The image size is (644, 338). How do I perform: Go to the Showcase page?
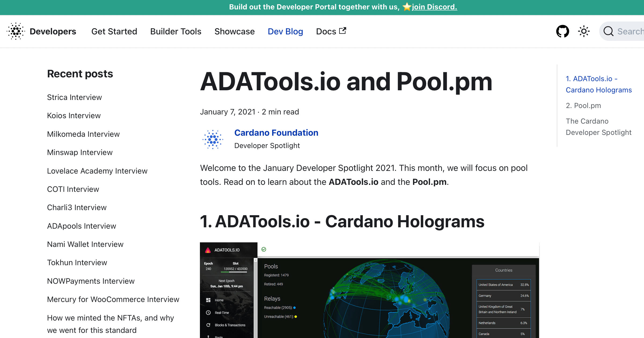pos(235,31)
